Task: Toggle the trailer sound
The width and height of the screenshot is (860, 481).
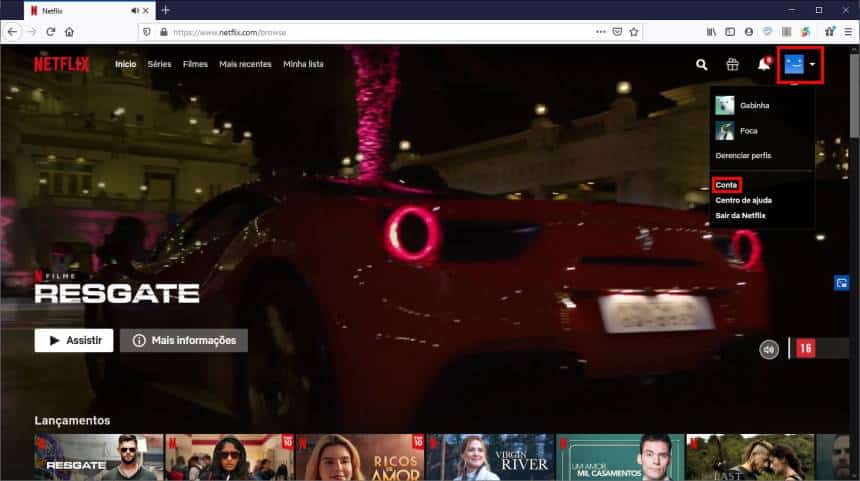Action: pyautogui.click(x=769, y=349)
